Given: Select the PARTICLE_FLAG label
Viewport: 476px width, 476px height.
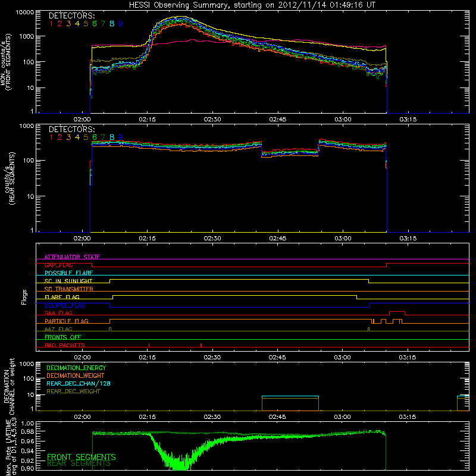Looking at the screenshot, I should 67,321.
